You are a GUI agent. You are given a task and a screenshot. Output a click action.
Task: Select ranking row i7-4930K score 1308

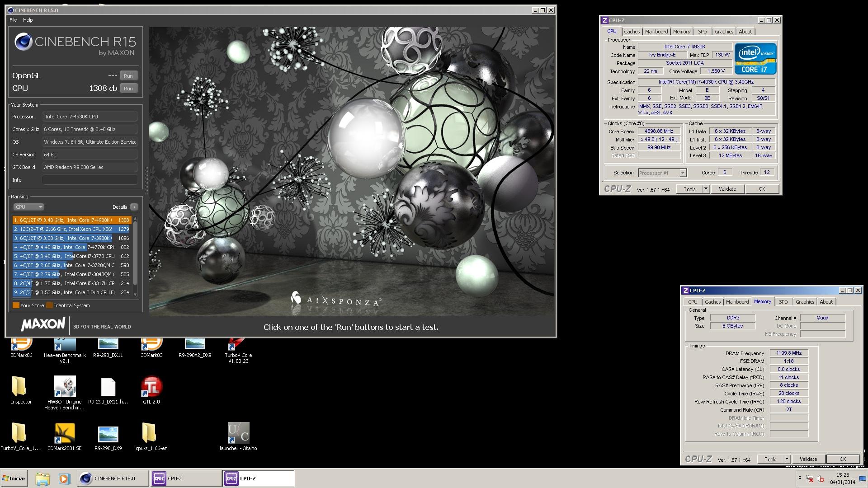(x=72, y=220)
